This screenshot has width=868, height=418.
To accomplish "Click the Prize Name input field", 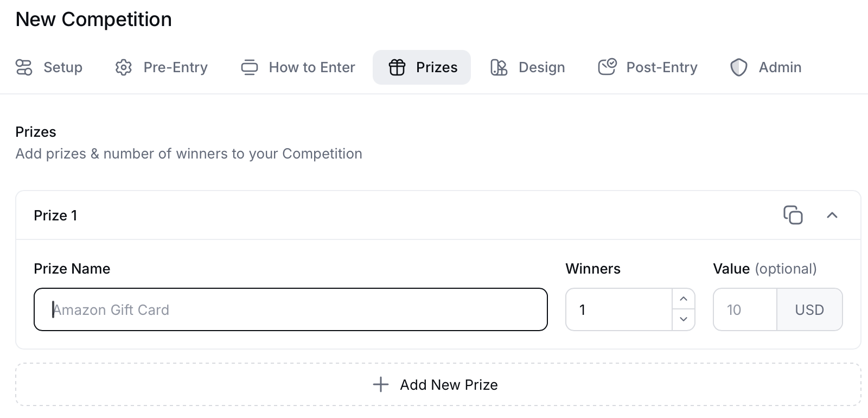I will (291, 309).
